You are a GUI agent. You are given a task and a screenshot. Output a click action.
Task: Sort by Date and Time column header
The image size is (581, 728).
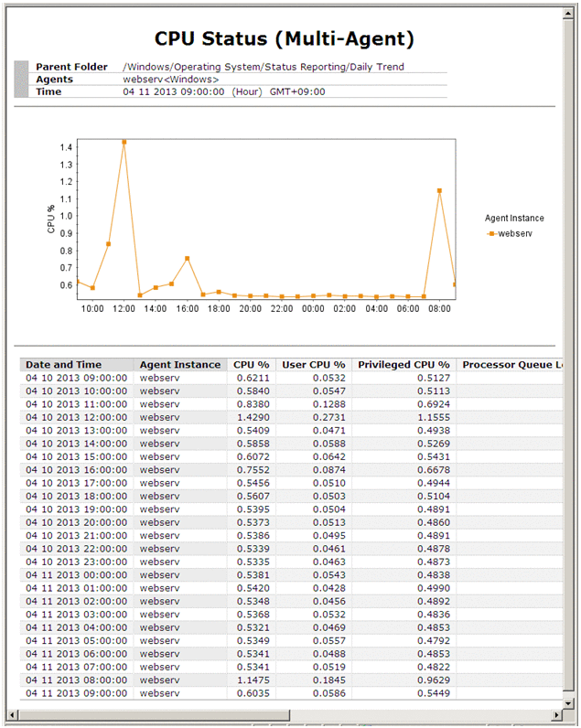coord(64,365)
